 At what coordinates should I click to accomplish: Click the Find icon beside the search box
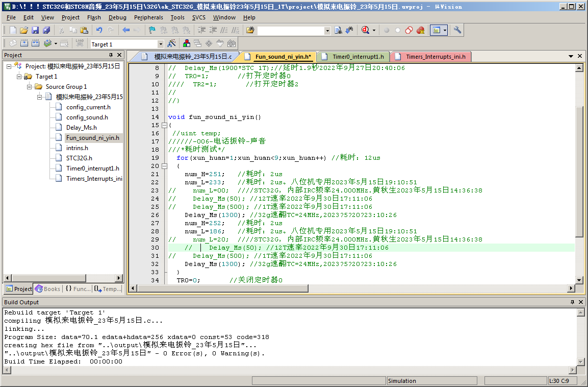[x=338, y=30]
